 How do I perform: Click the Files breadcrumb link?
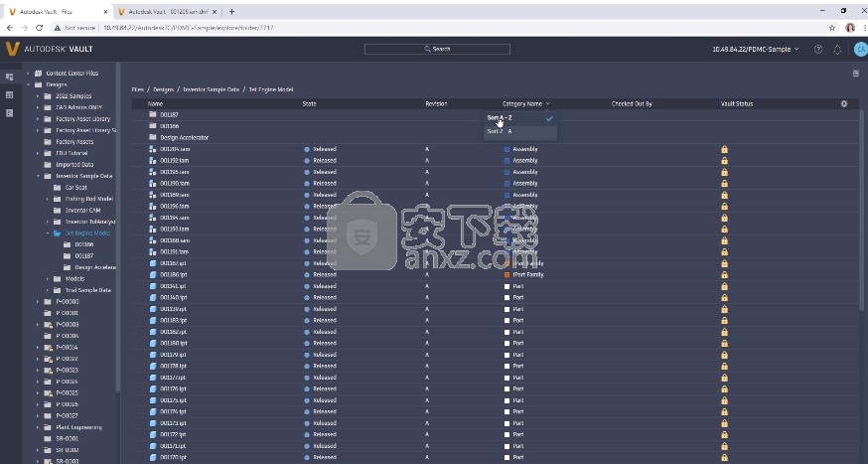137,89
